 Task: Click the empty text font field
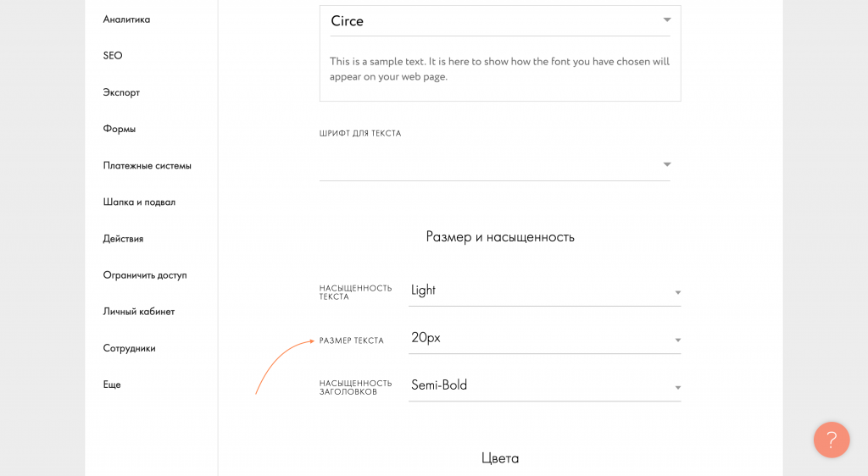click(x=487, y=164)
